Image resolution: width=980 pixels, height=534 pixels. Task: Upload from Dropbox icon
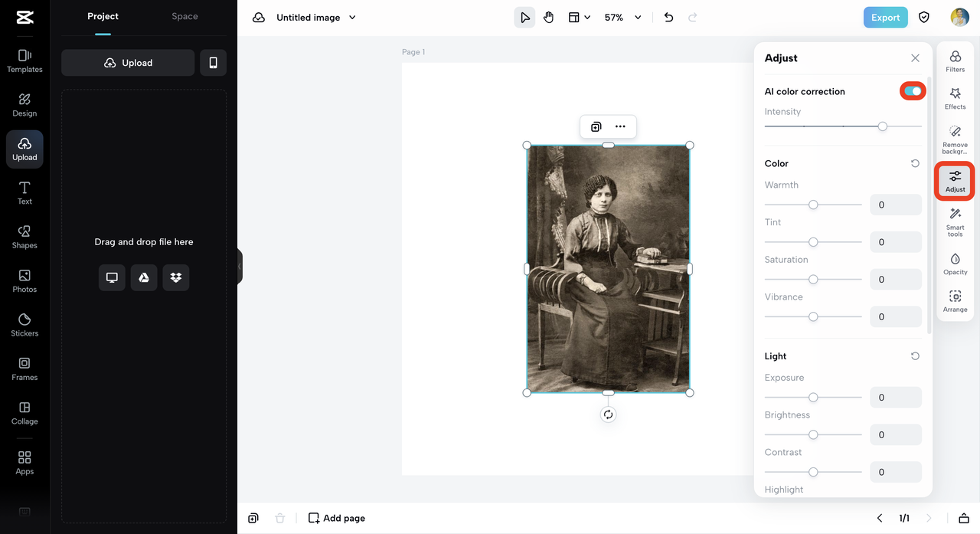(176, 277)
